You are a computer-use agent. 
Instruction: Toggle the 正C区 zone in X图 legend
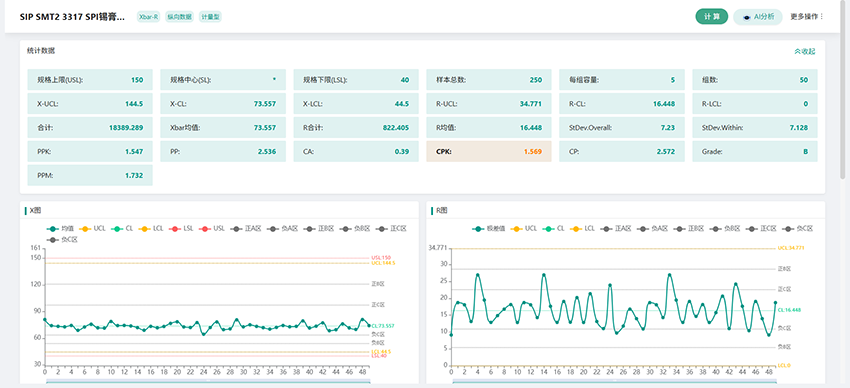(392, 229)
